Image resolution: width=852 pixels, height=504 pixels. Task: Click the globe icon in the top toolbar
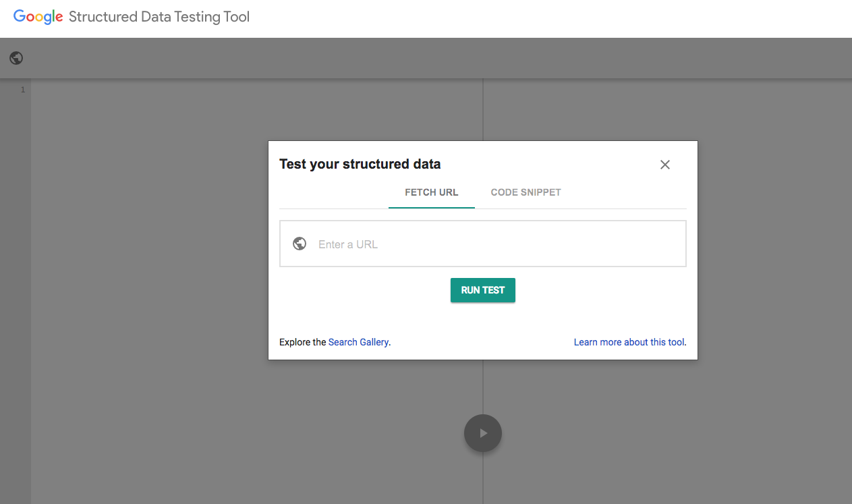point(16,58)
